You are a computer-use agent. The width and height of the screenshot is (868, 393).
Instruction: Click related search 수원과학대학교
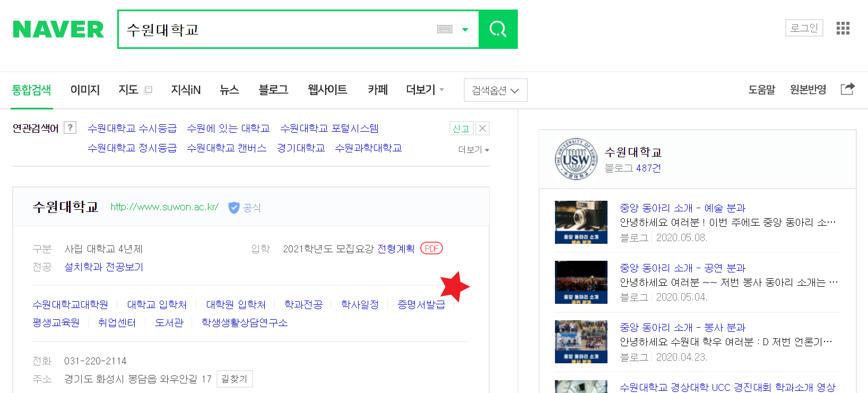(368, 148)
